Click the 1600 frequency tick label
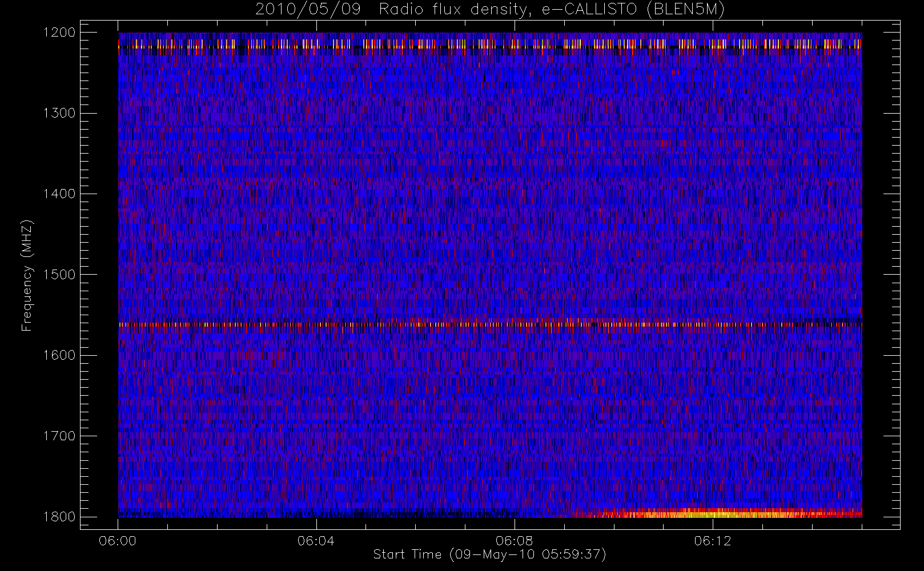The height and width of the screenshot is (571, 924). [x=59, y=355]
